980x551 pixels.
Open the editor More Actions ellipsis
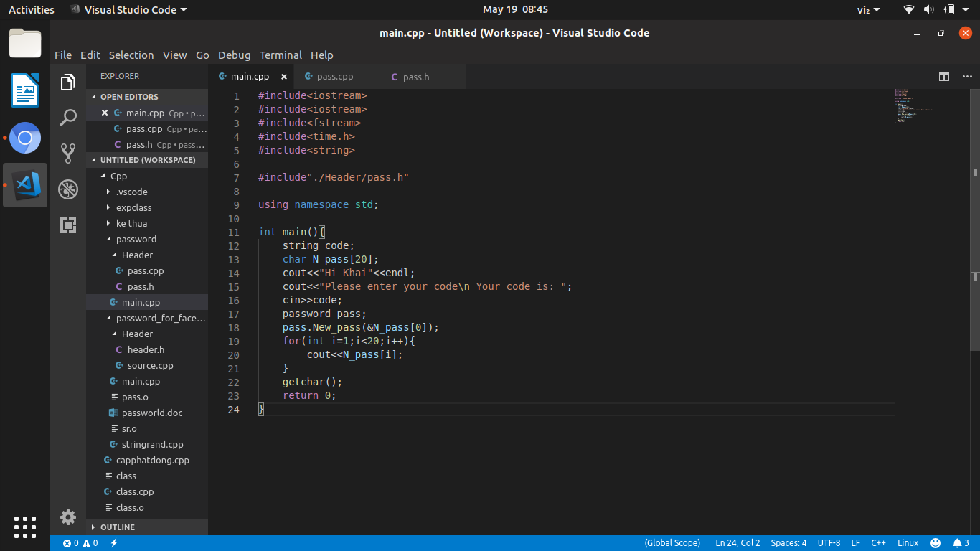966,77
